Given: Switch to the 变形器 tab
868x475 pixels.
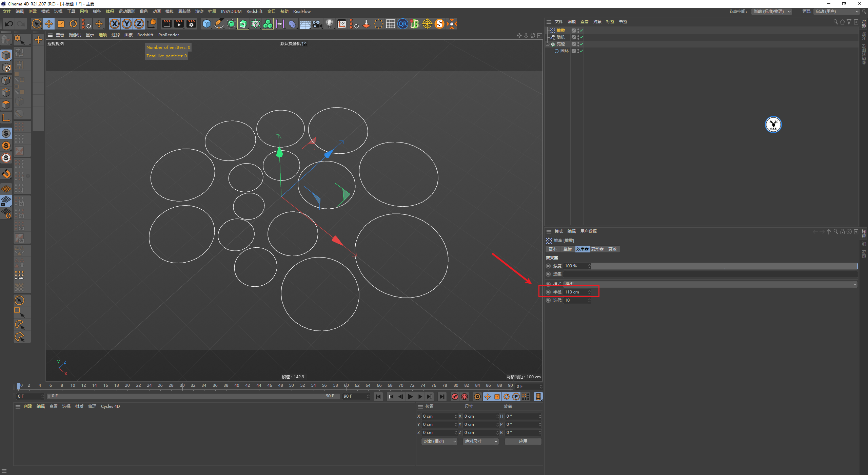Looking at the screenshot, I should click(x=597, y=249).
